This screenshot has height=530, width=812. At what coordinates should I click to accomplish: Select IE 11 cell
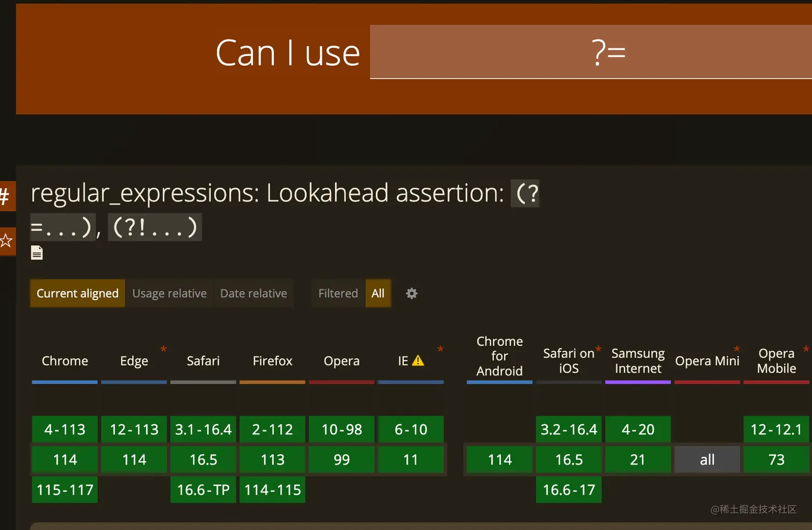point(411,460)
